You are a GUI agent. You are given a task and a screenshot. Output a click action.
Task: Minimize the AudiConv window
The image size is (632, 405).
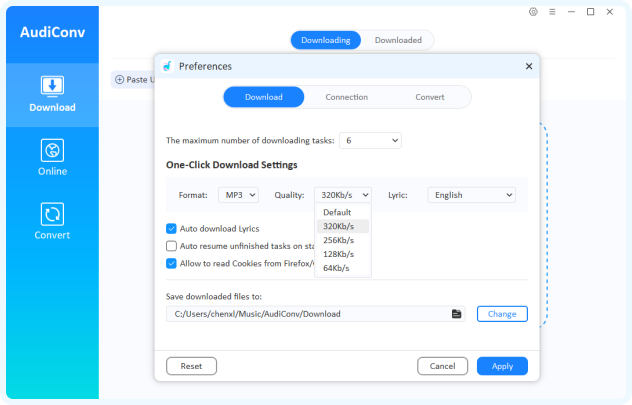[x=572, y=12]
